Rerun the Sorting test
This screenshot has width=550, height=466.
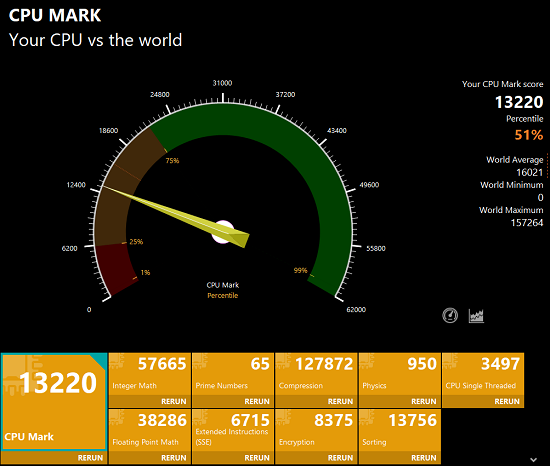tap(424, 458)
